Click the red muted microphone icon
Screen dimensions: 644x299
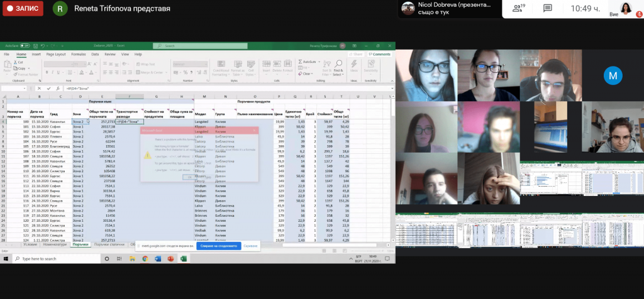click(639, 14)
